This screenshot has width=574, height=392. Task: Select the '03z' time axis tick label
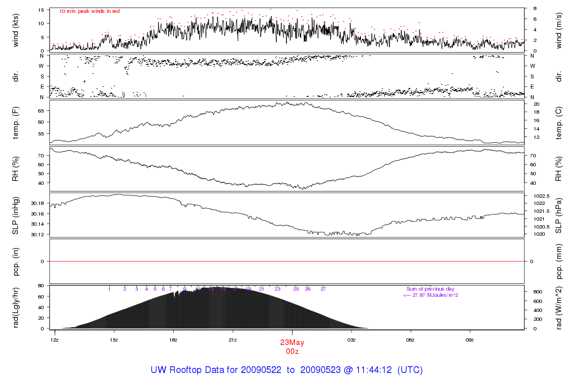[x=351, y=339]
